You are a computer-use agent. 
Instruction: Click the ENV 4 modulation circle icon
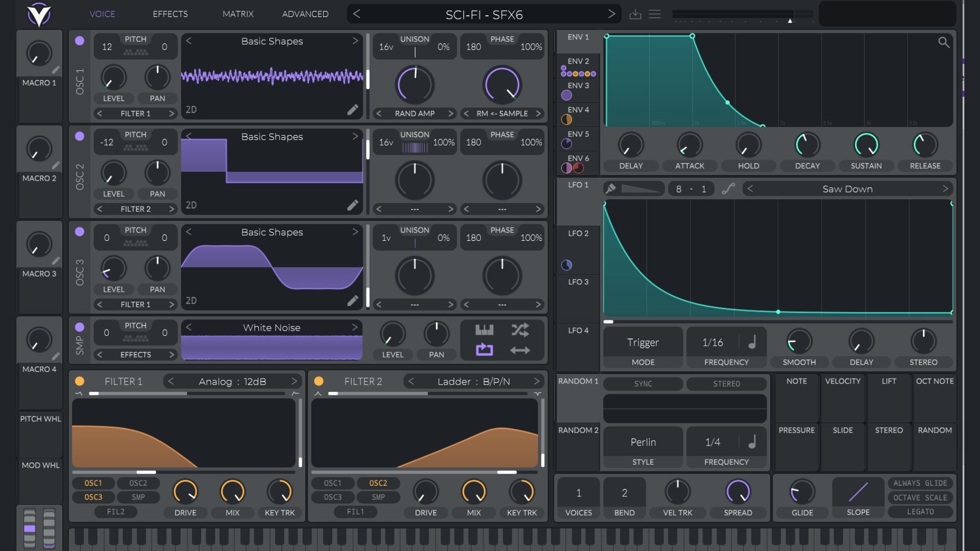[x=566, y=119]
